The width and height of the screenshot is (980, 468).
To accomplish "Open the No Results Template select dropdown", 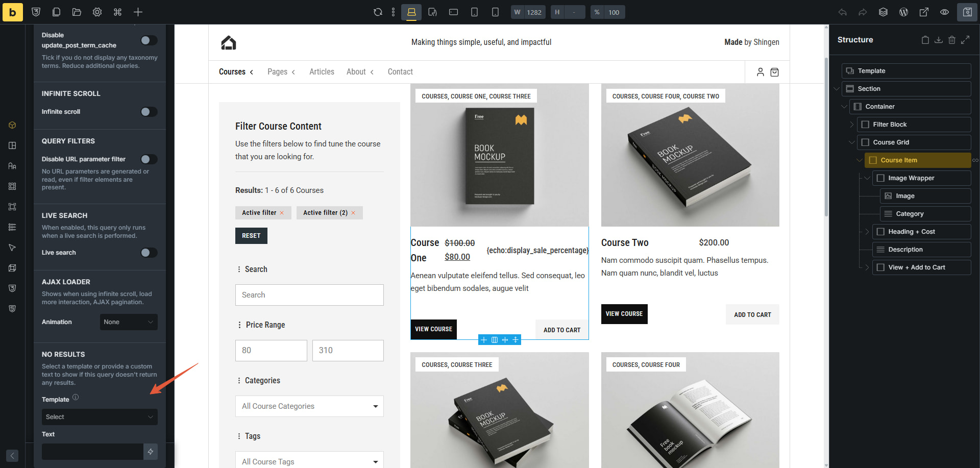I will [x=100, y=417].
